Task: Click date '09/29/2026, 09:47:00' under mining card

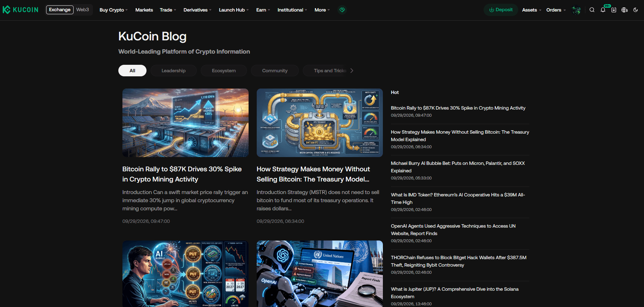Action: 146,221
